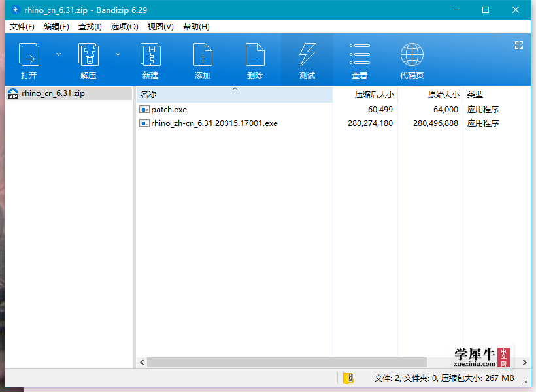Viewport: 536px width, 392px height.
Task: Click the New archive (新建) icon
Action: coord(150,55)
